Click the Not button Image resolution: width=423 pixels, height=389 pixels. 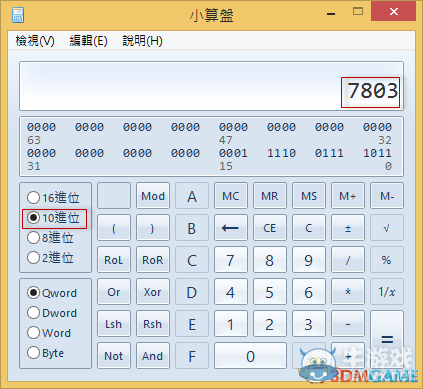point(114,356)
